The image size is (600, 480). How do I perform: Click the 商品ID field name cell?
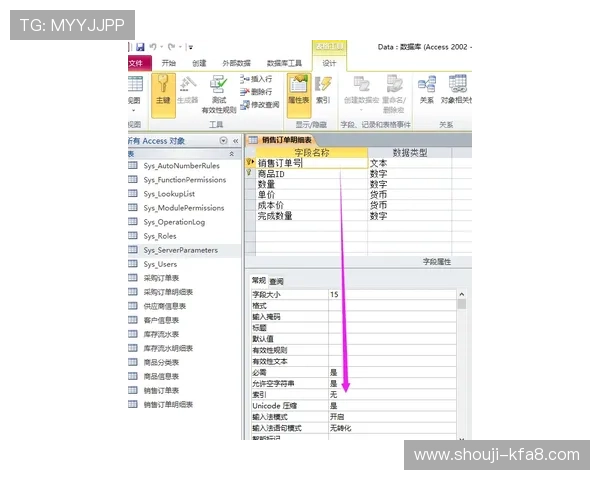311,174
